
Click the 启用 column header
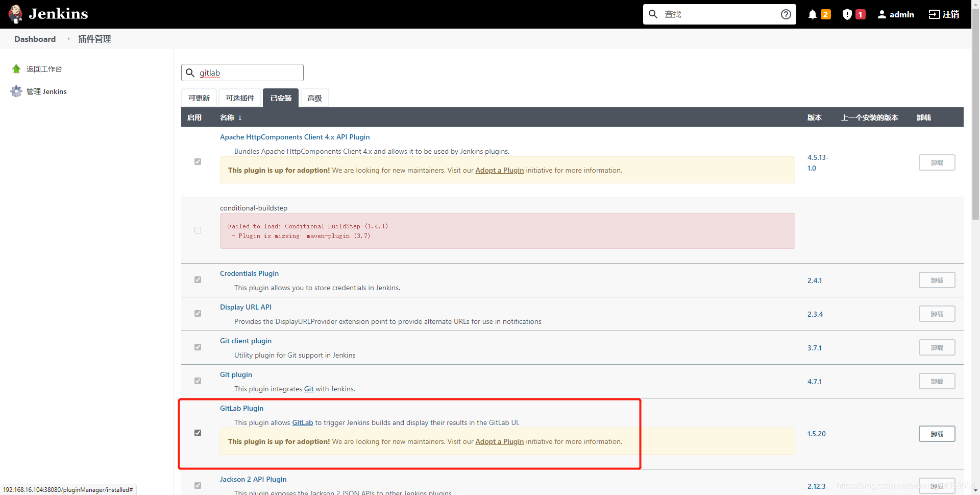click(x=194, y=117)
